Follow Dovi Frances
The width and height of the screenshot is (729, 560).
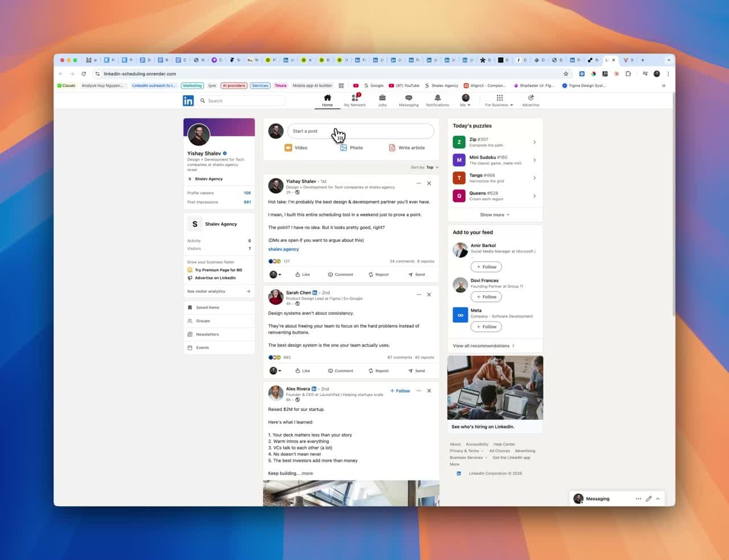point(486,297)
